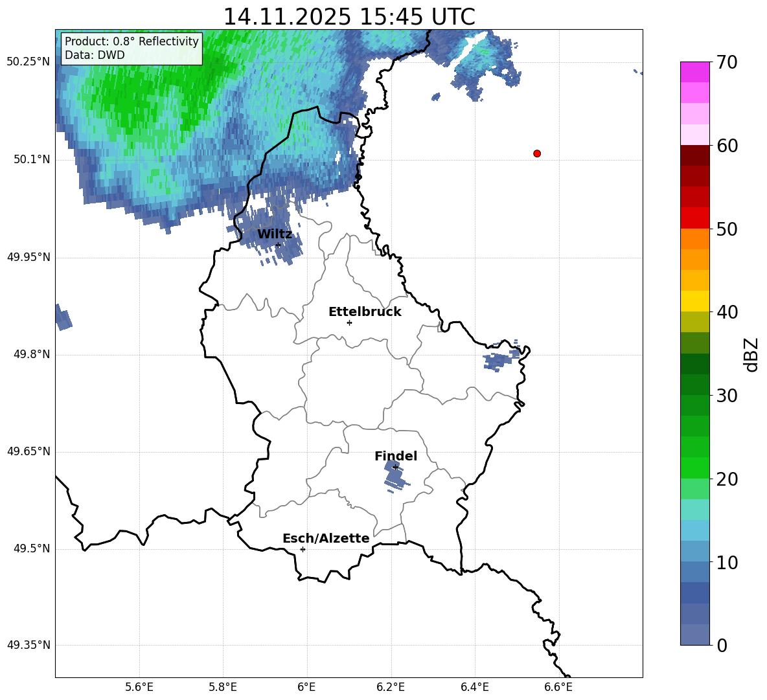
Task: Pick the magenta top swatch of colorbar
Action: pyautogui.click(x=694, y=72)
